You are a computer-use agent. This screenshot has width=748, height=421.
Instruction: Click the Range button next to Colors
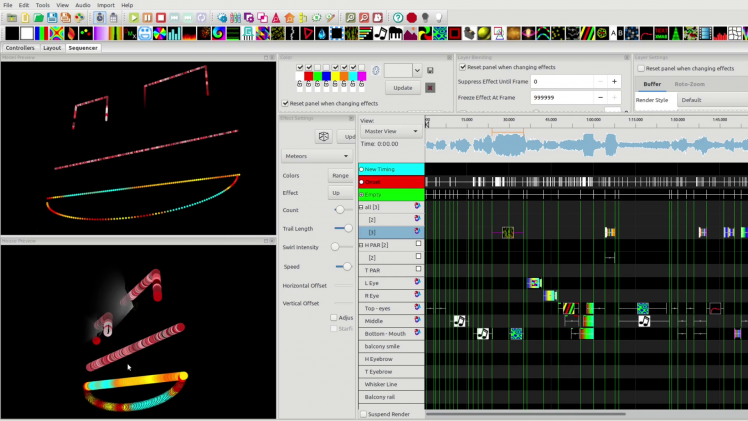341,175
